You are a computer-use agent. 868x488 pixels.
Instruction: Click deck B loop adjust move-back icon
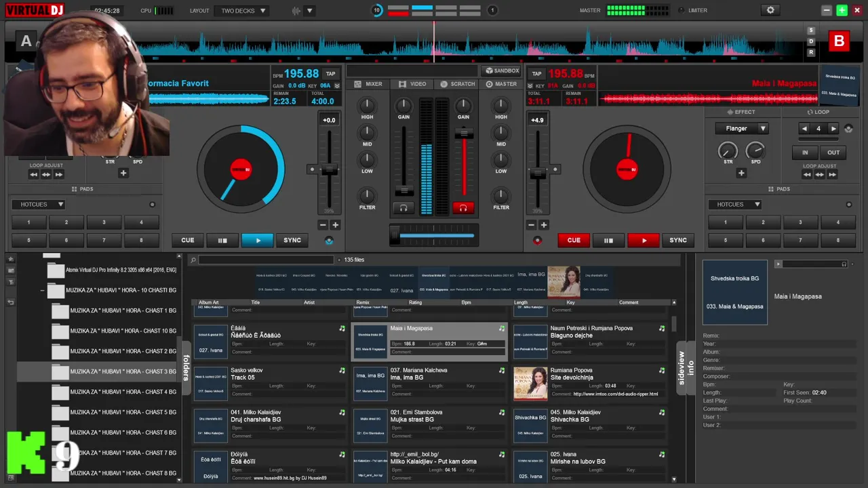(807, 174)
